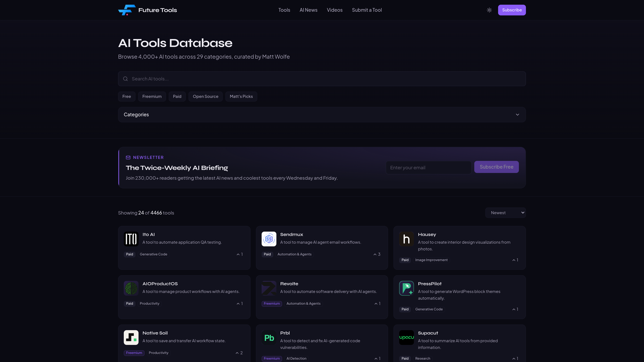Click the "Showing 24 of 4466 tools" text

click(x=146, y=213)
